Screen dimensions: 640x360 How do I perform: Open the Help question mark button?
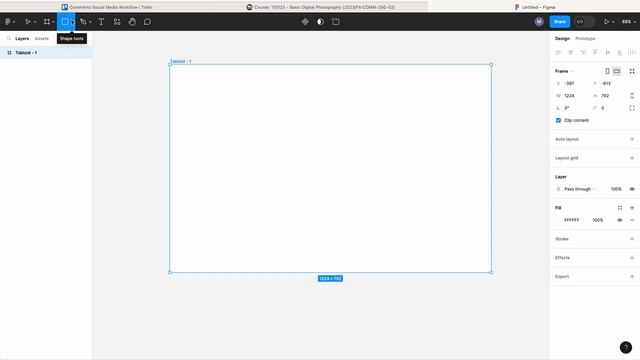click(626, 347)
